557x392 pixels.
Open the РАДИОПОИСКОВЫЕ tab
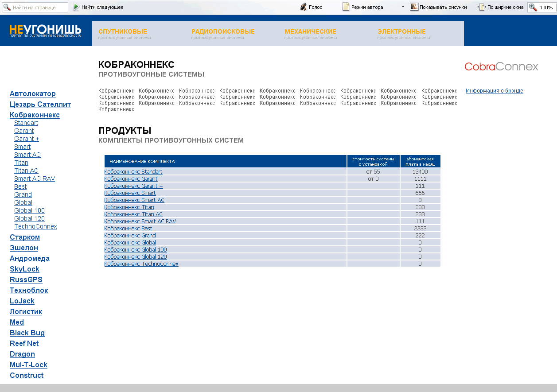pos(223,31)
